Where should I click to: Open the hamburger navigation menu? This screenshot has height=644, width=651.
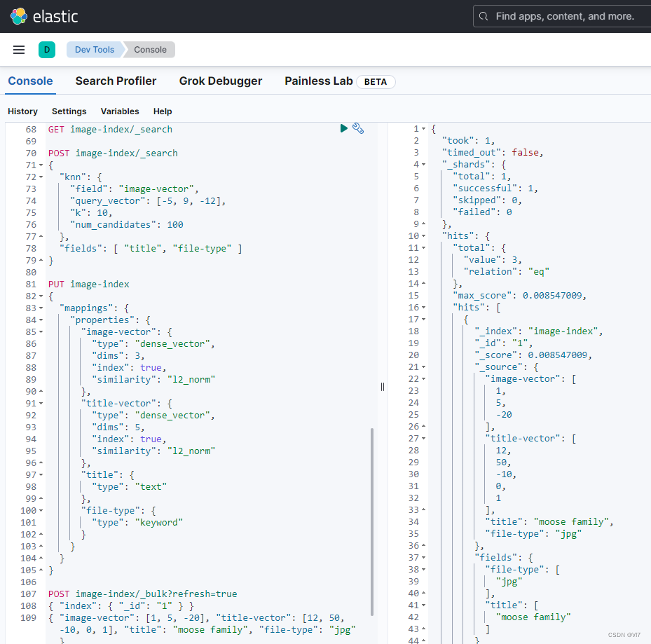coord(18,49)
